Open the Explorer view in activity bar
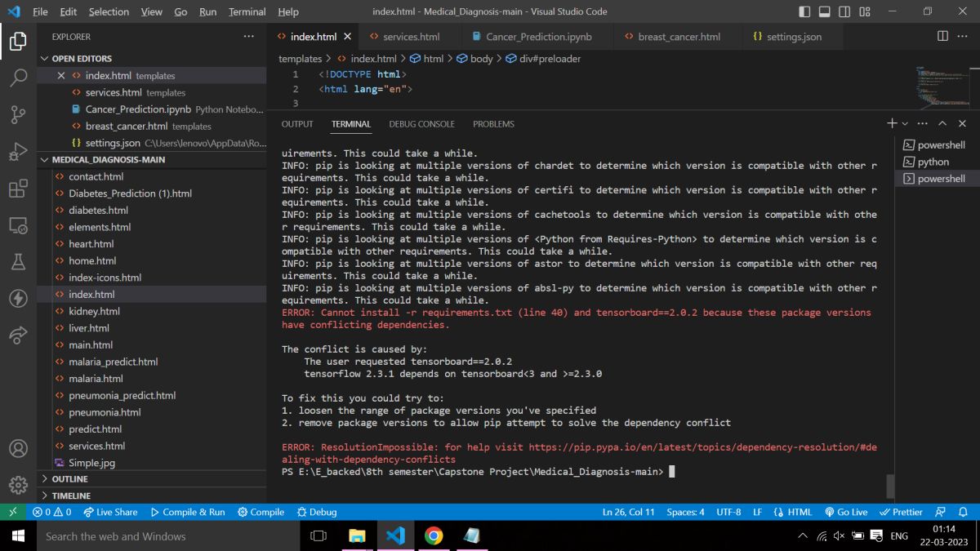The height and width of the screenshot is (551, 980). point(18,41)
